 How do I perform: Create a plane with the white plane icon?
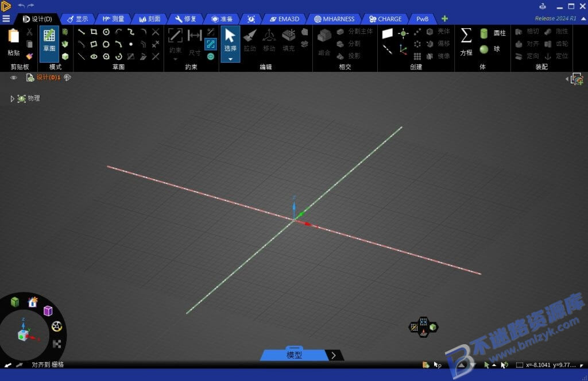[x=388, y=33]
